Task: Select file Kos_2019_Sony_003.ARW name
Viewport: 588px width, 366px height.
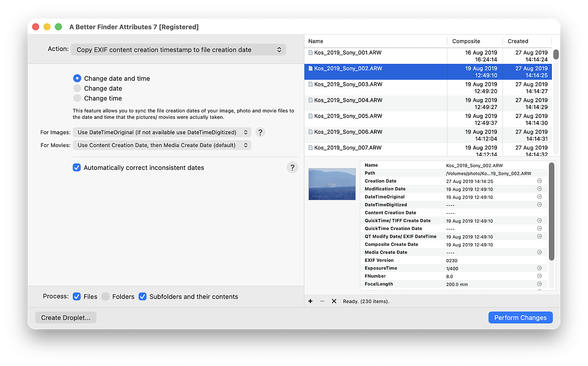Action: [x=348, y=85]
